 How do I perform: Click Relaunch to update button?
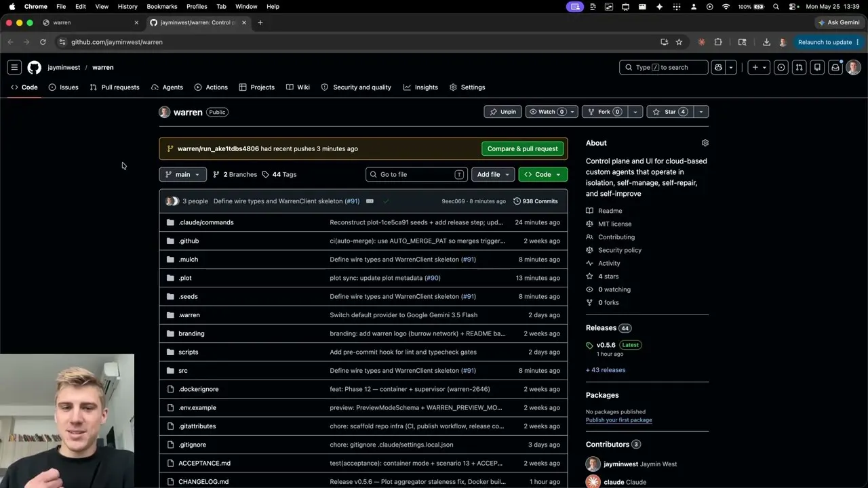pyautogui.click(x=829, y=42)
